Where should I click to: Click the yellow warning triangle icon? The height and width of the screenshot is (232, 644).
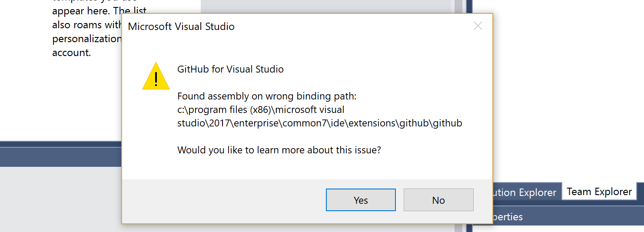[156, 76]
